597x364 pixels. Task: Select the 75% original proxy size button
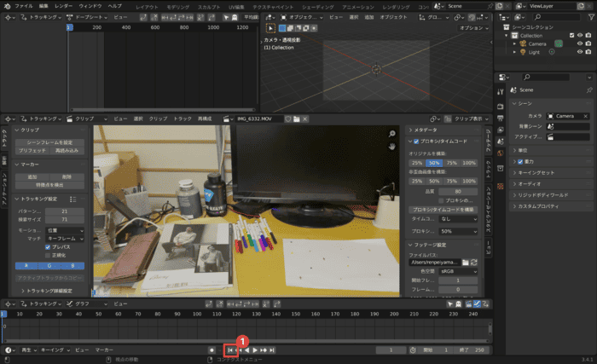click(x=452, y=162)
